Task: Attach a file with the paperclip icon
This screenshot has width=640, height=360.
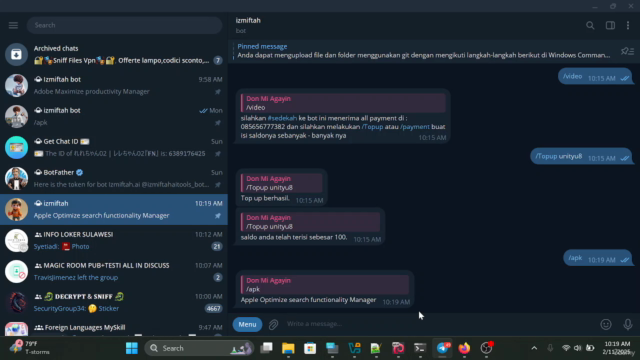Action: coord(273,324)
